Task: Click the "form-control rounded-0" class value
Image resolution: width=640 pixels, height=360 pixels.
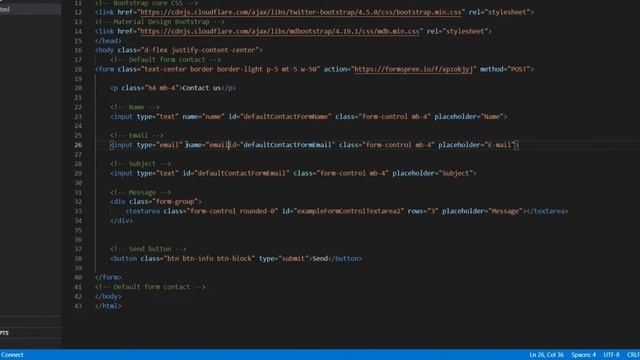Action: pos(232,211)
